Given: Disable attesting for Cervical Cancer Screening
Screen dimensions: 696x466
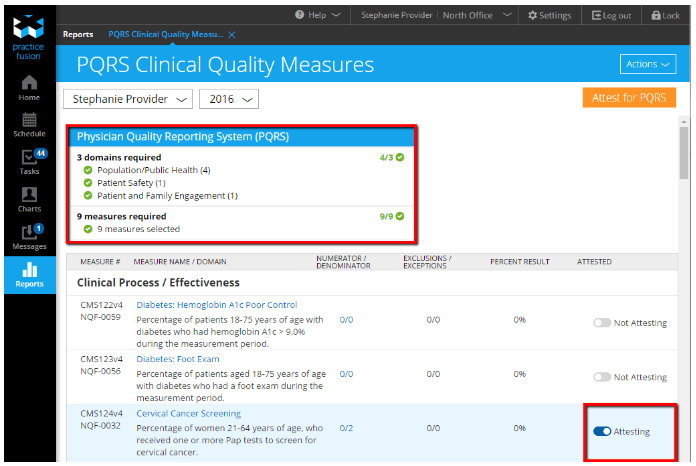Looking at the screenshot, I should [602, 431].
